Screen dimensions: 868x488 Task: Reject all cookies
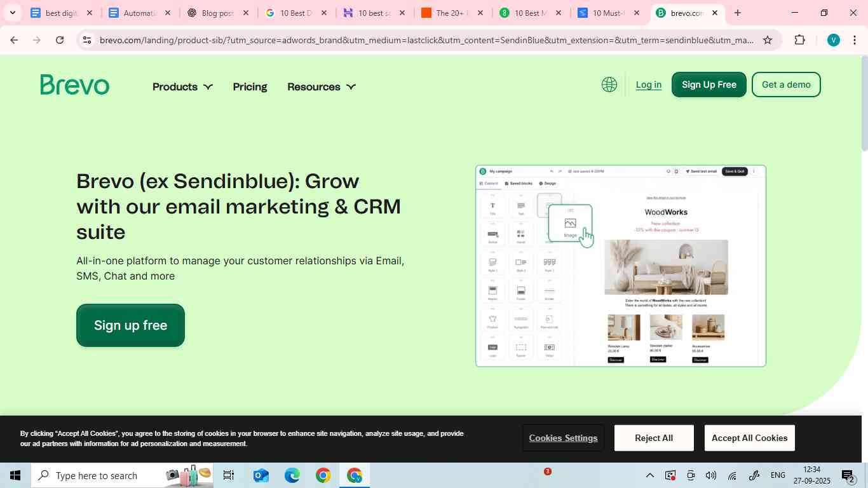point(653,438)
